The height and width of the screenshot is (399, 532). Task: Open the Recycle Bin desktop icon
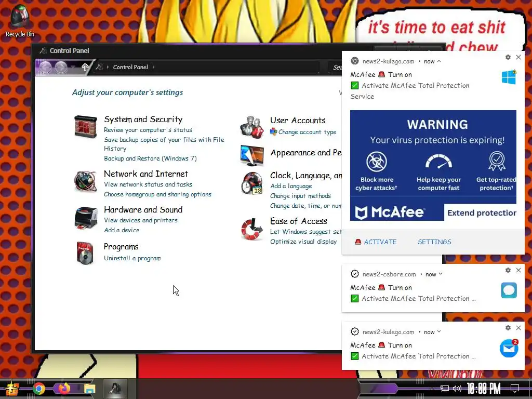tap(20, 20)
